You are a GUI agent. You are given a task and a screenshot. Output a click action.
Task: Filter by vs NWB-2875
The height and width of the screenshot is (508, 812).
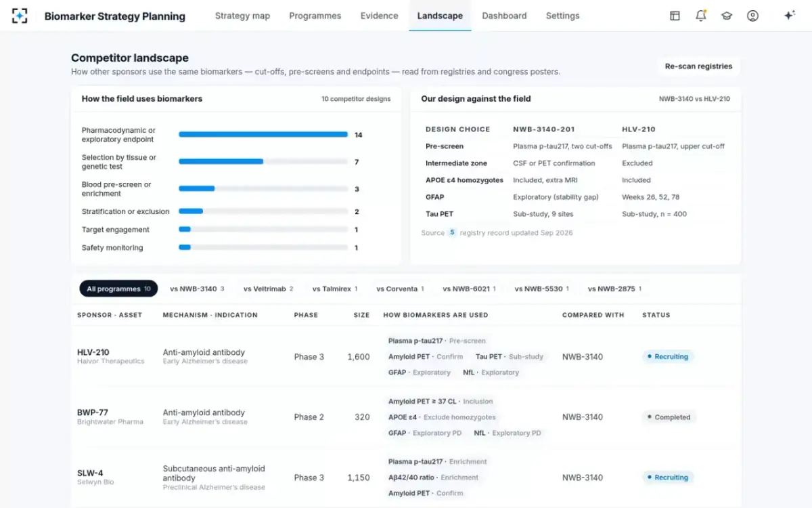click(x=614, y=289)
